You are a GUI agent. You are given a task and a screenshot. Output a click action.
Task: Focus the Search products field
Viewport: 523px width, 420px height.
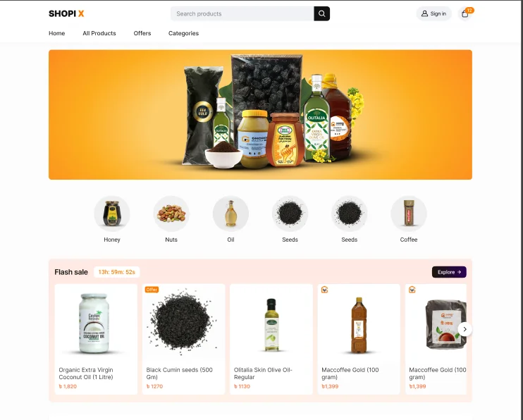pyautogui.click(x=242, y=13)
